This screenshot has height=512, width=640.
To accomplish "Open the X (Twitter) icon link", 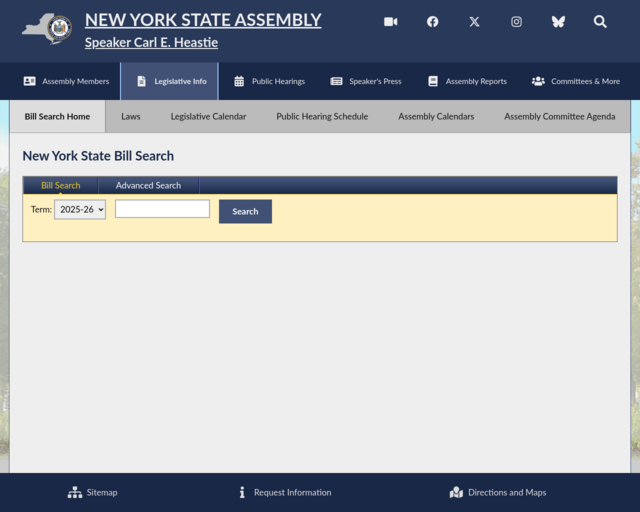I will pos(474,22).
